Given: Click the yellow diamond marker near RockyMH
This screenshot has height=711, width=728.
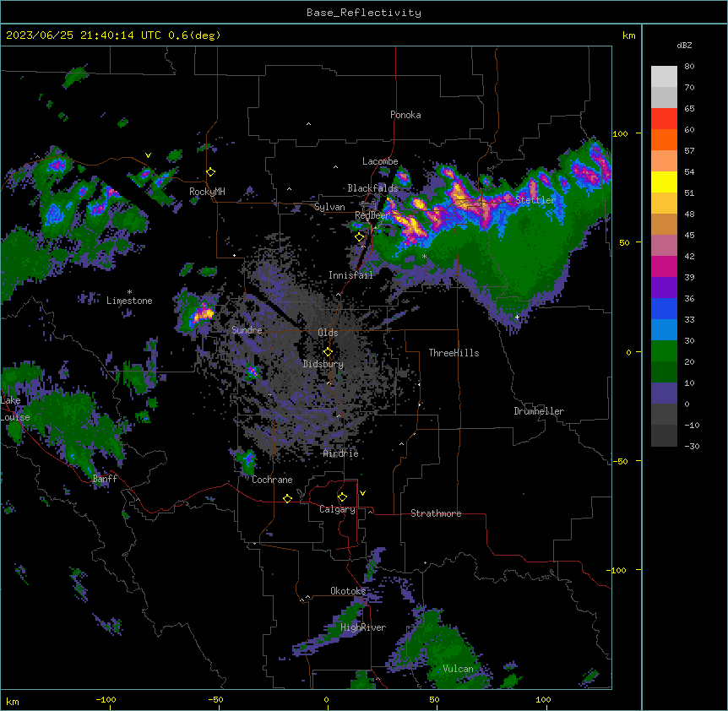Looking at the screenshot, I should click(211, 172).
